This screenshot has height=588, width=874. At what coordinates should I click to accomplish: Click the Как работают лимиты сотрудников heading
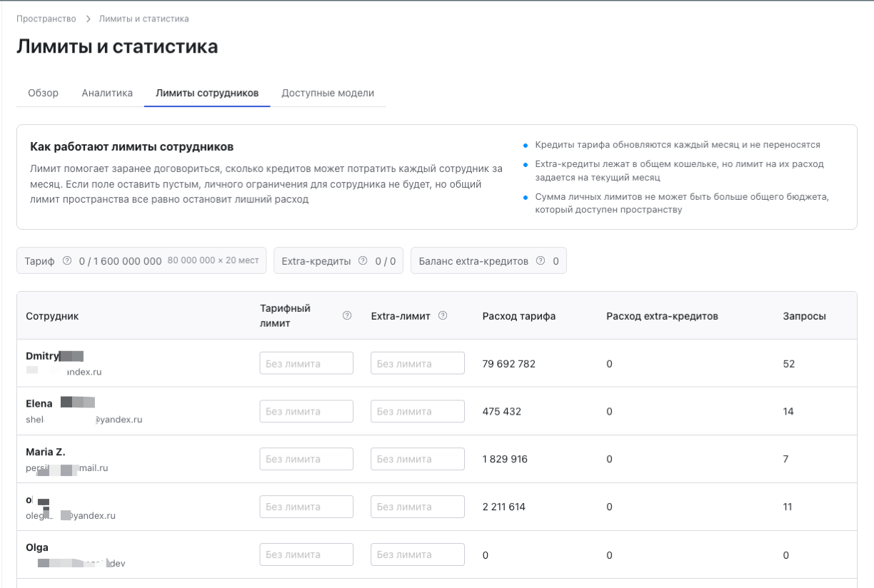tap(132, 147)
